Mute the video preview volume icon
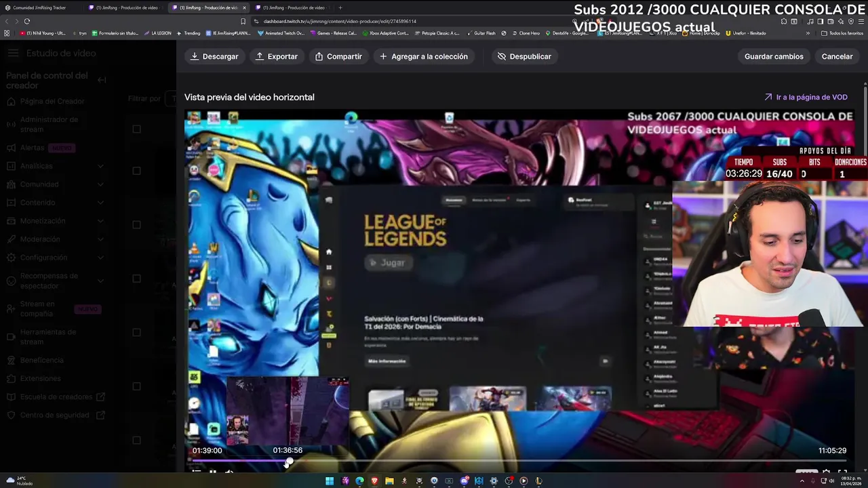The image size is (868, 488). click(229, 472)
